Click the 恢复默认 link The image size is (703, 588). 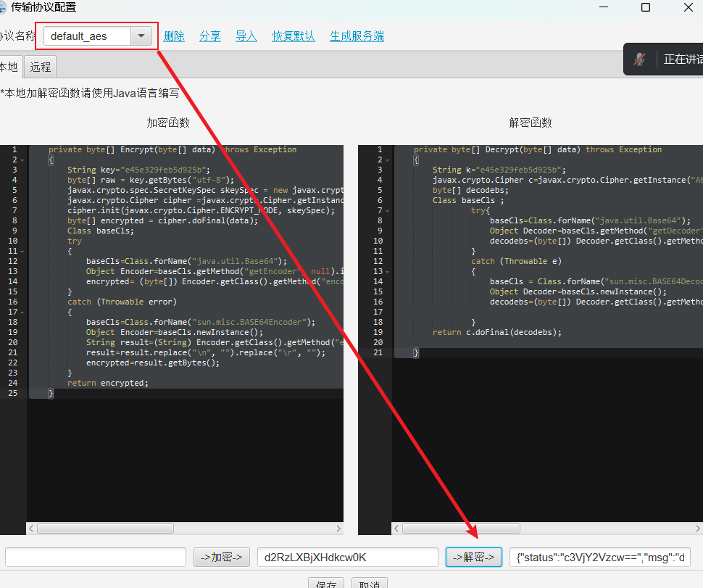click(294, 36)
